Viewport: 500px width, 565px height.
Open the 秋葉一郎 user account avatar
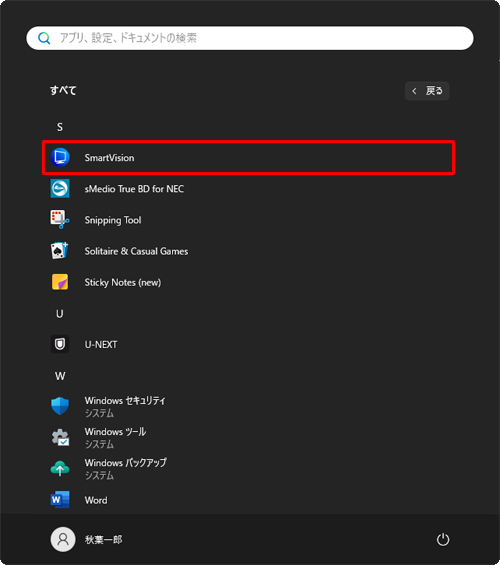[x=63, y=539]
